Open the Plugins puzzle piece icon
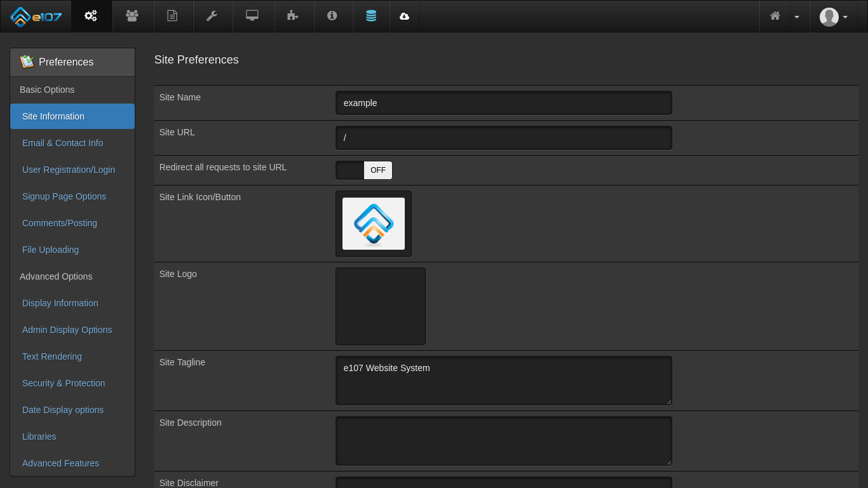 (x=292, y=16)
